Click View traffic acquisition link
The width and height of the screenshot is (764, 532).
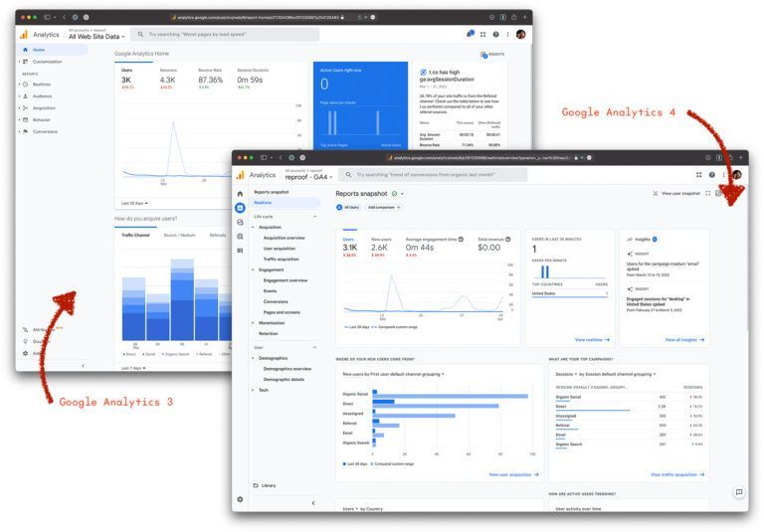point(677,474)
